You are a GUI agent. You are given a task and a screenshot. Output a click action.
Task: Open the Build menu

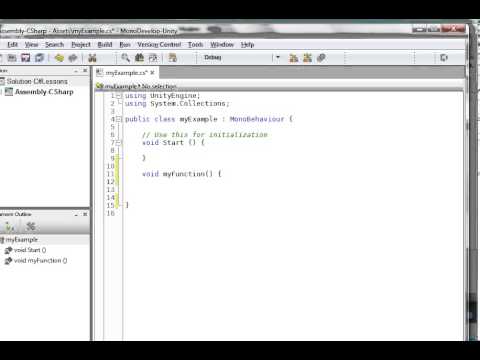(105, 44)
